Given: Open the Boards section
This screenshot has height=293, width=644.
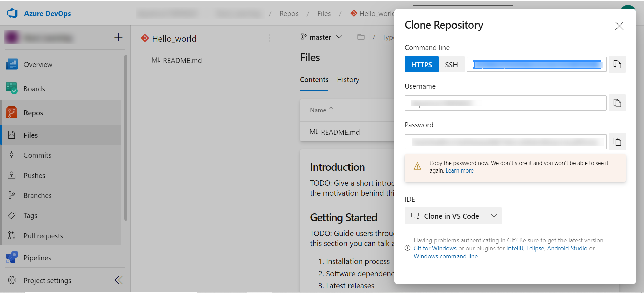Looking at the screenshot, I should [x=34, y=89].
